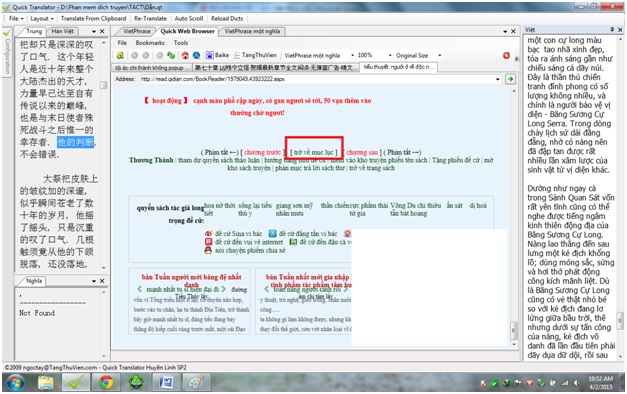Click the green Go arrow beside address bar
Viewport: 627px width, 394px height.
510,79
